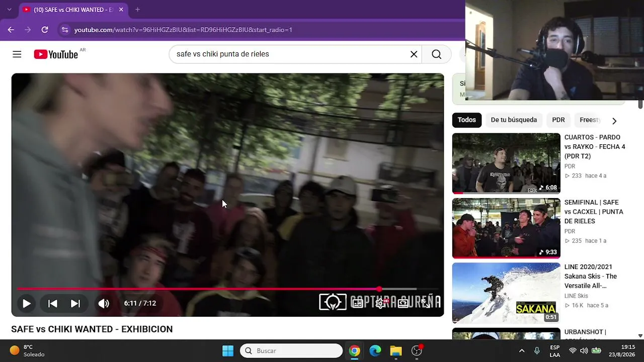This screenshot has height=362, width=644.
Task: Select the Todos filter chip
Action: point(467,120)
